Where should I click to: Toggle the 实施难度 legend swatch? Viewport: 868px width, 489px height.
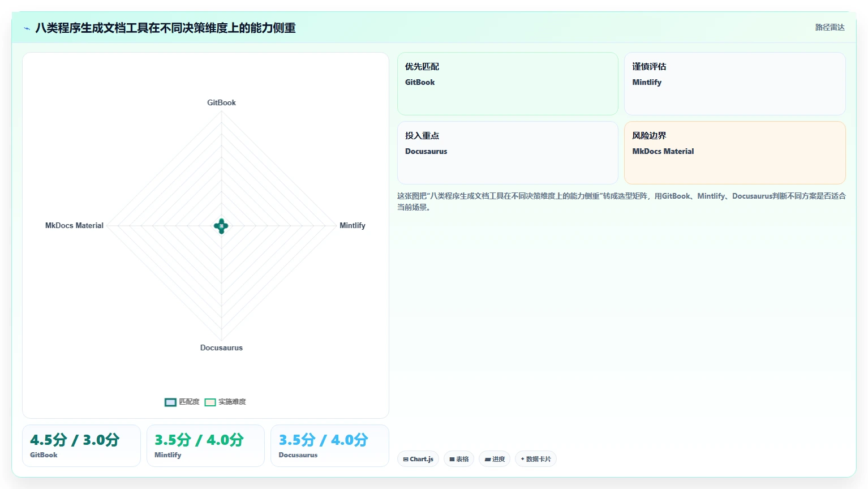210,402
